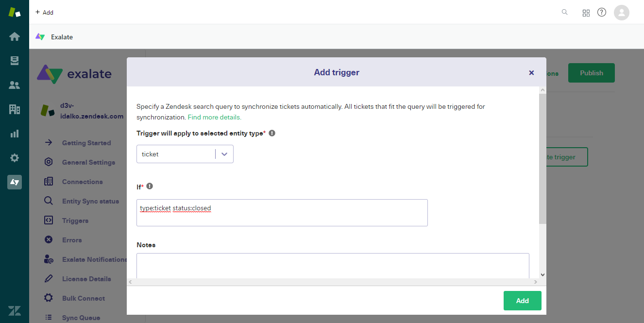Click the d3v-idalko.zendesk.com instance name
The image size is (644, 323).
click(91, 111)
